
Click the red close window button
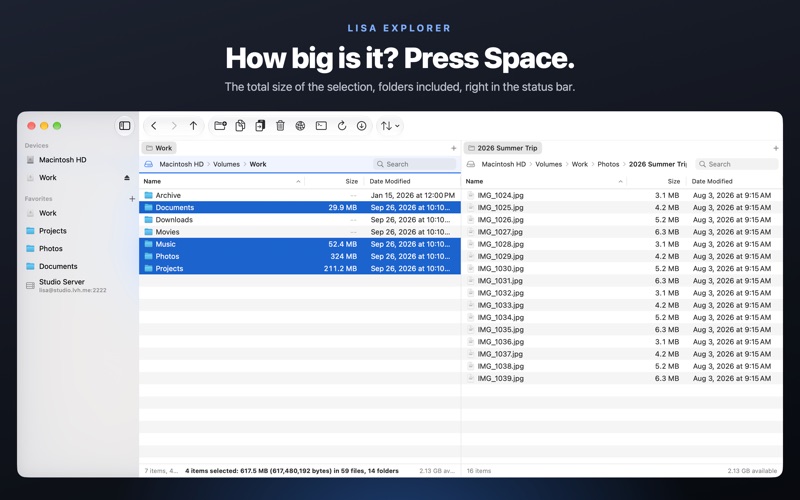click(x=31, y=126)
